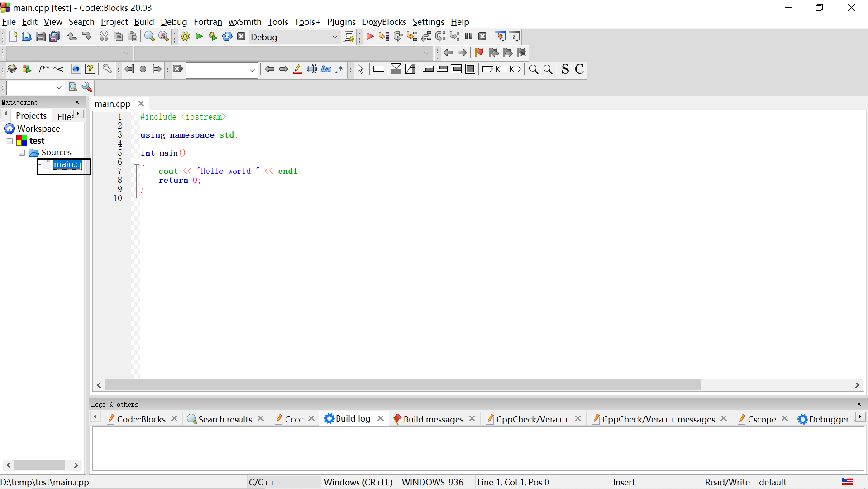The image size is (868, 489).
Task: Create a new file from toolbar
Action: pos(13,37)
